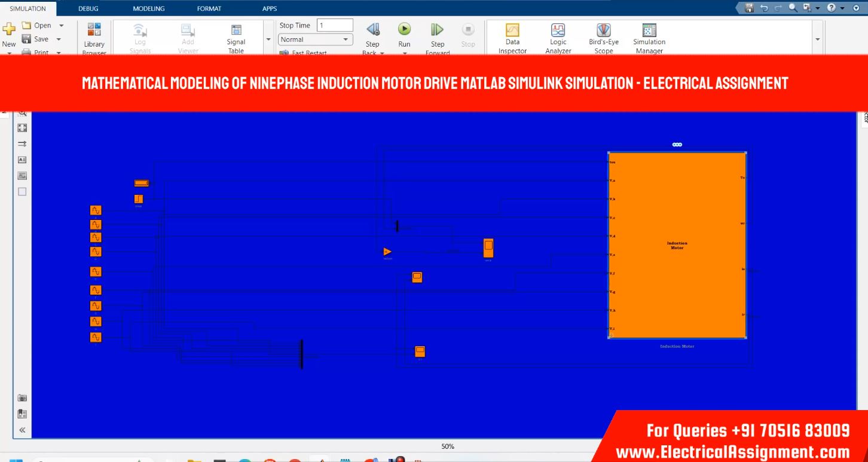The image size is (868, 462).
Task: Switch to the MODELING tab
Action: [x=148, y=8]
